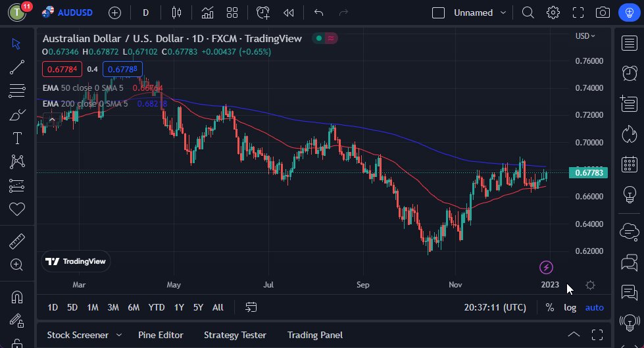
Task: Open the USD currency dropdown
Action: point(585,36)
